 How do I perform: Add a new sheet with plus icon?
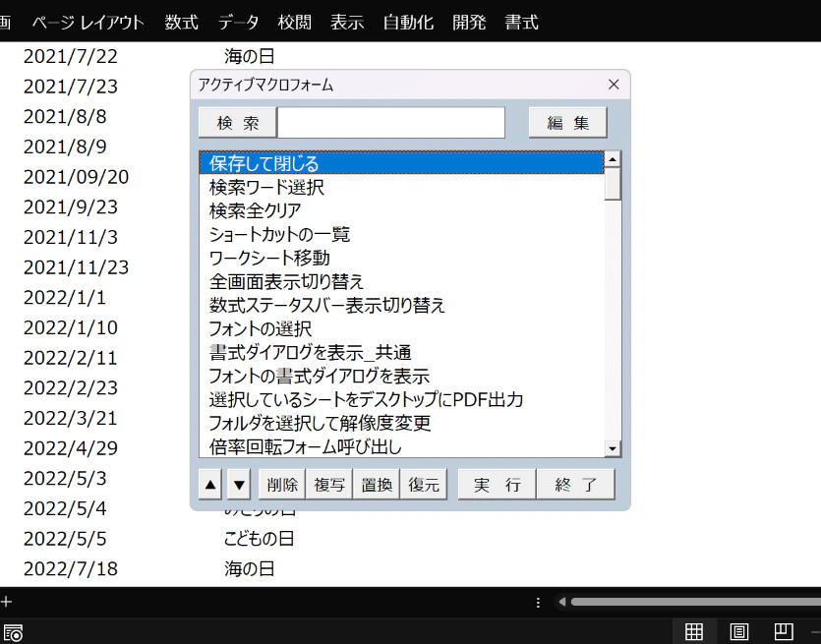click(x=6, y=602)
